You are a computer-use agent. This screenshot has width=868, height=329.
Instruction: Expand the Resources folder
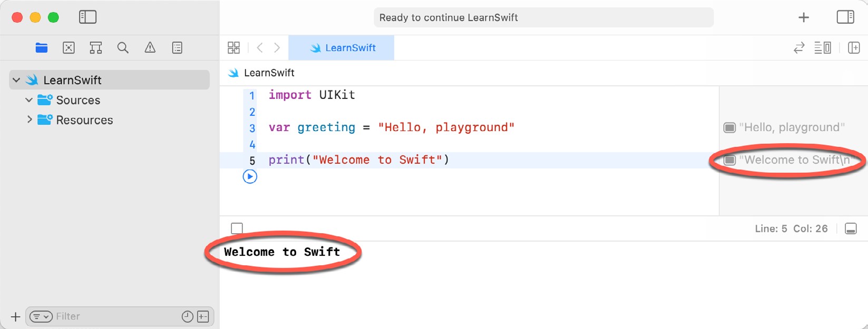pos(29,120)
